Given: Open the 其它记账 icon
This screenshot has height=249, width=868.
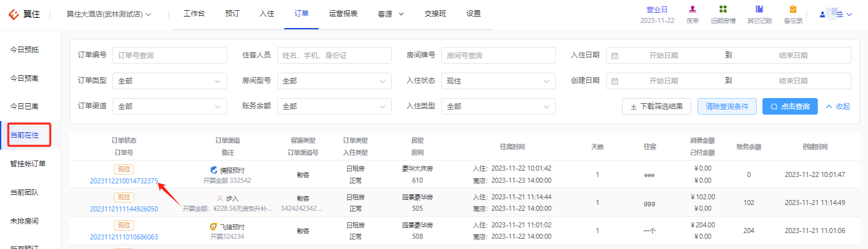Looking at the screenshot, I should (759, 9).
